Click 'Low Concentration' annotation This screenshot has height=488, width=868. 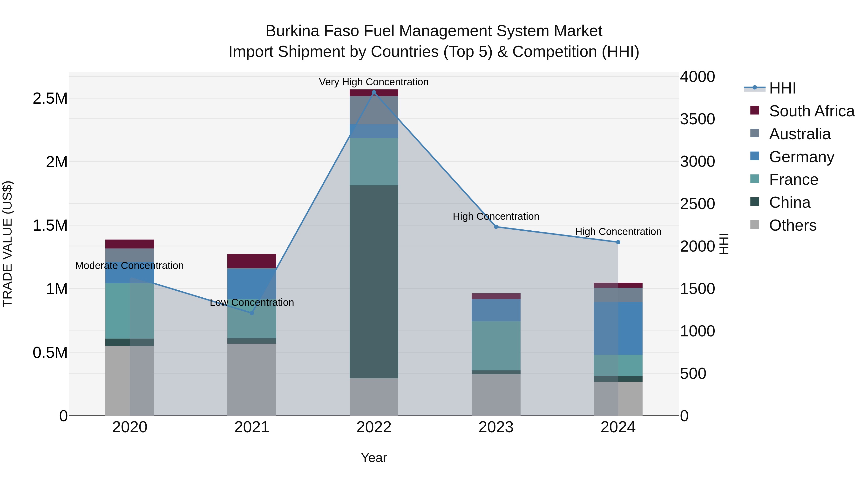click(x=252, y=302)
